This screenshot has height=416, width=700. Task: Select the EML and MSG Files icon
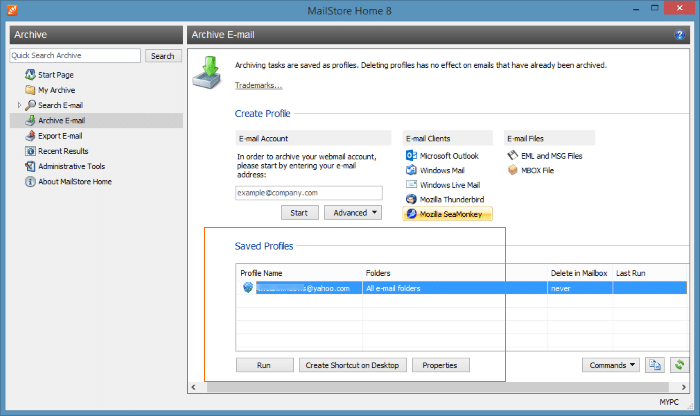click(512, 156)
